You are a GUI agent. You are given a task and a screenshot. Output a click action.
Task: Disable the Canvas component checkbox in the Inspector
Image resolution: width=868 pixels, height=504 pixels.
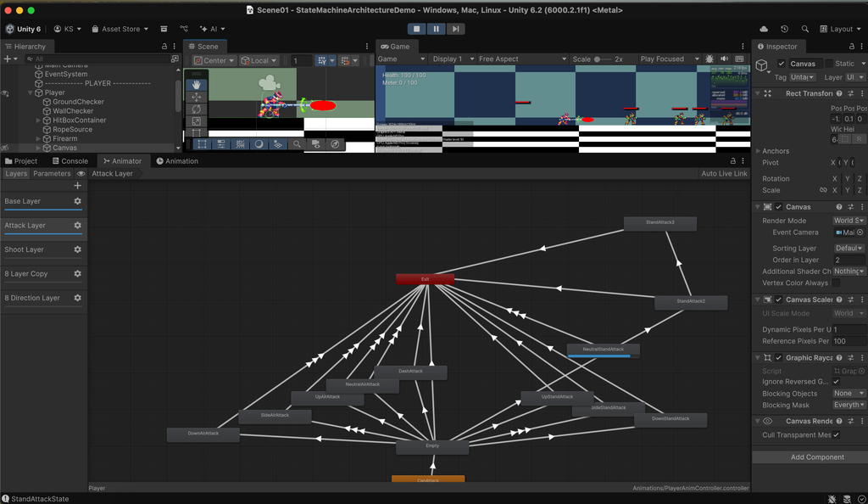coord(776,206)
